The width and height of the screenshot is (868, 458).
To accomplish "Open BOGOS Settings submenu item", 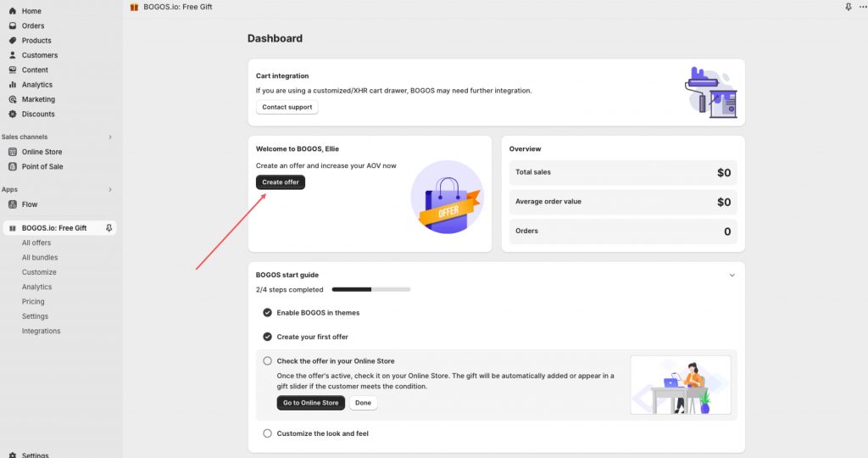I will coord(35,316).
